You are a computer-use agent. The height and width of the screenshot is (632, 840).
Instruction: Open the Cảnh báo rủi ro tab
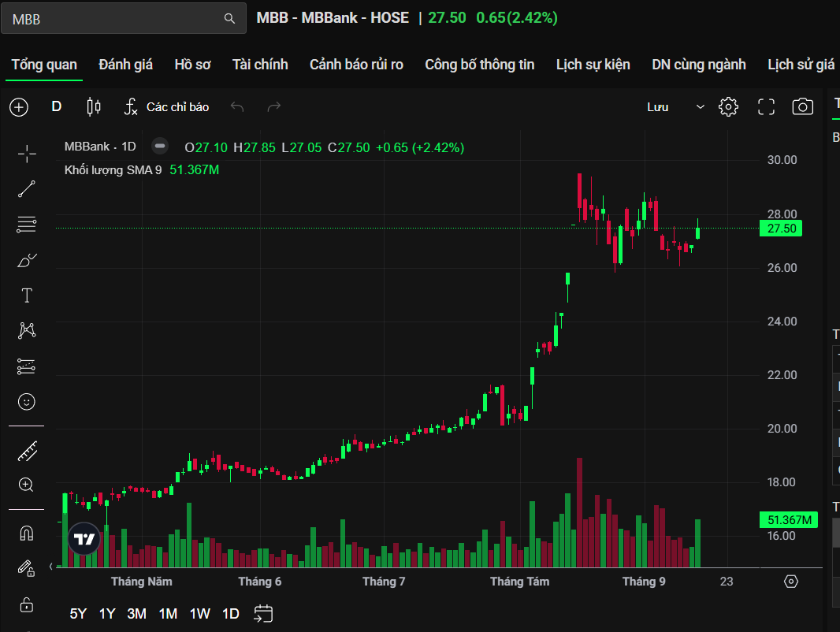click(x=356, y=65)
